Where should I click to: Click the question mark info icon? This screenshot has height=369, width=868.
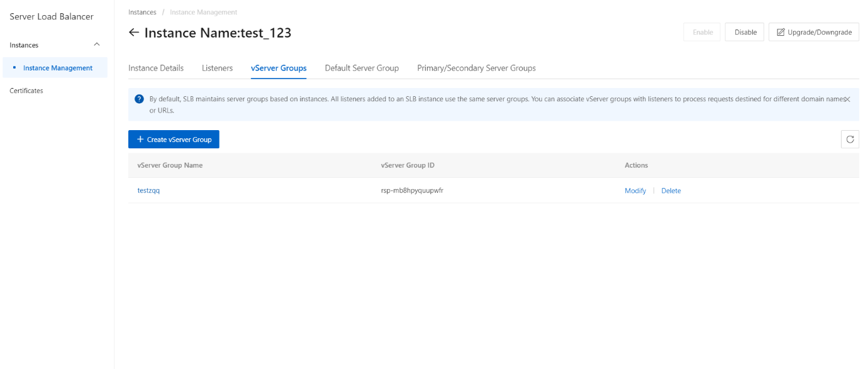140,99
